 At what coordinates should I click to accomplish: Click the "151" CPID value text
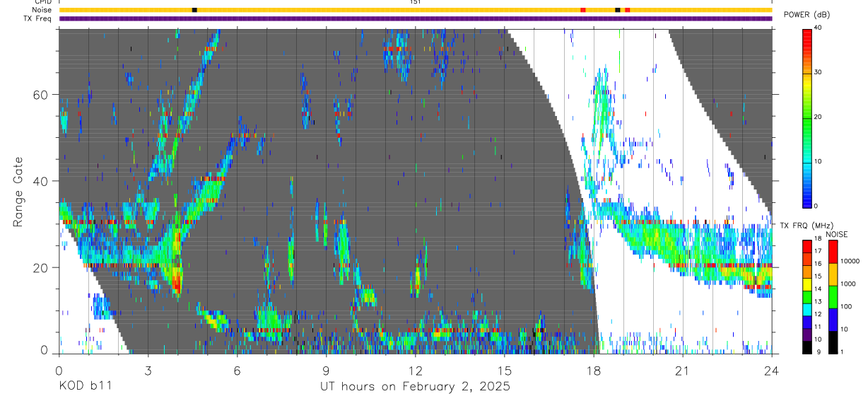415,2
